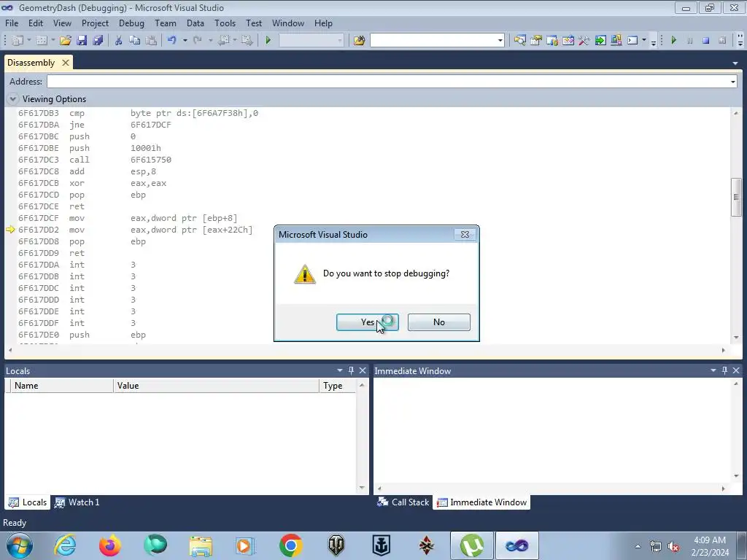Click the New Project toolbar icon
The image size is (747, 560).
[18, 41]
